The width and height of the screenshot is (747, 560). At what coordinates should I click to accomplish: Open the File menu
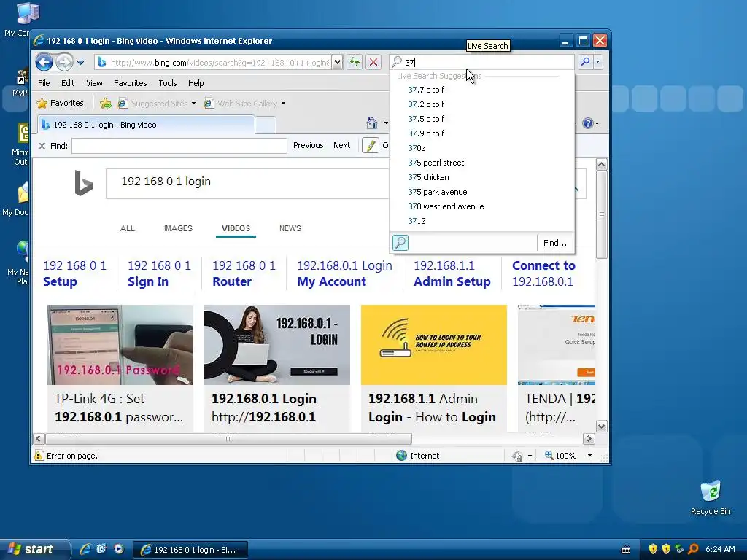click(44, 83)
